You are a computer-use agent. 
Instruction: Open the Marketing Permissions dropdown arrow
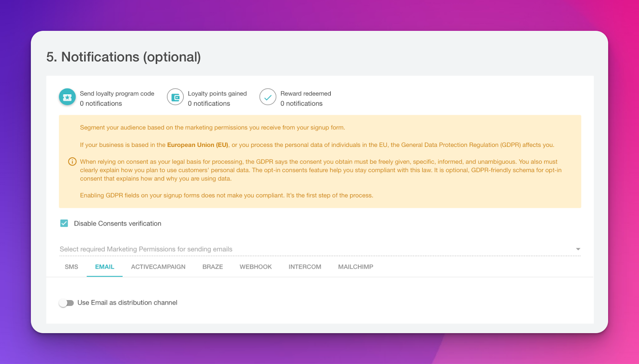coord(578,249)
